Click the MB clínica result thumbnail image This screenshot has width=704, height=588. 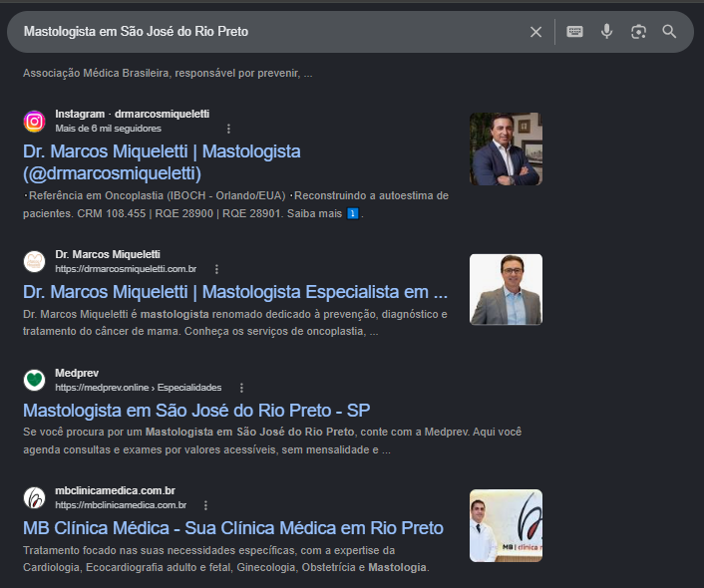506,525
